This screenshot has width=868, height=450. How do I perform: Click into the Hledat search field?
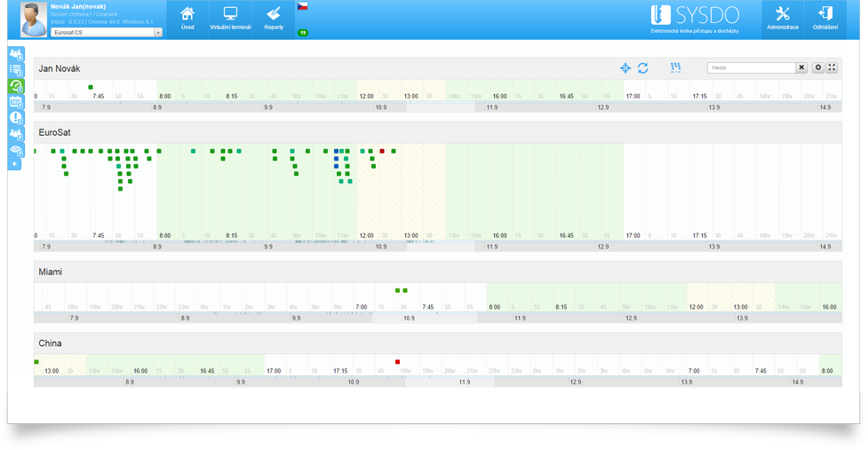pos(752,67)
